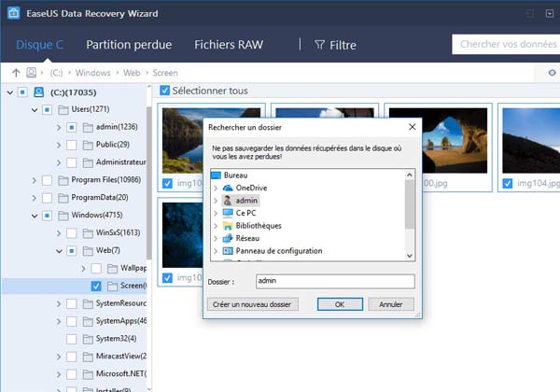Collapse the Windows(4715) folder node
Image resolution: width=560 pixels, height=392 pixels.
pyautogui.click(x=35, y=216)
